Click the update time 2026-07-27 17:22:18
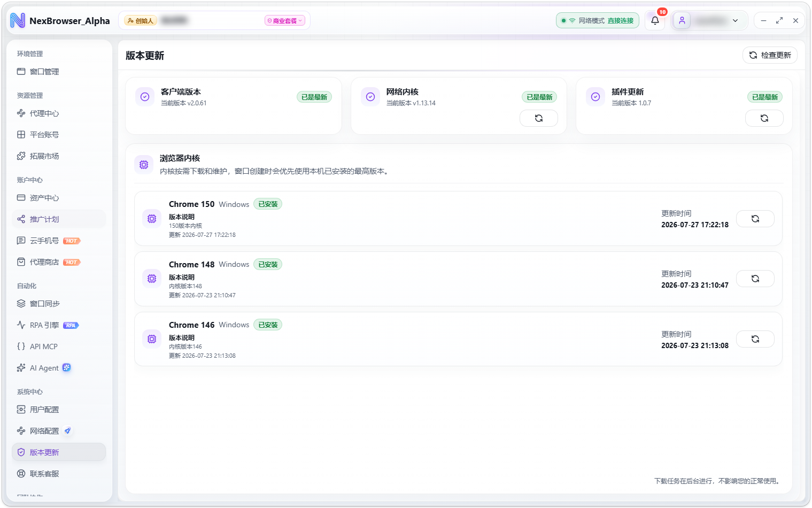The width and height of the screenshot is (812, 508). 695,225
